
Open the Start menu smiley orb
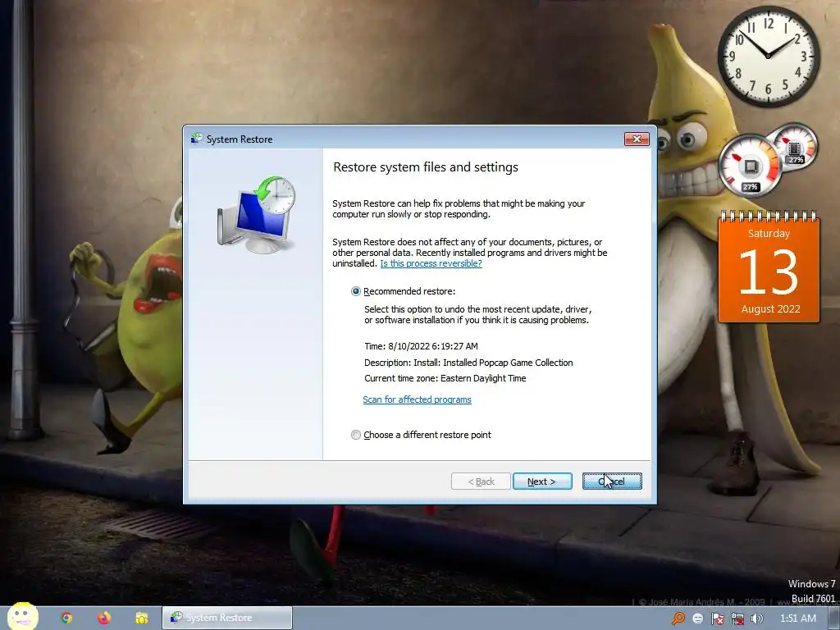click(x=22, y=617)
